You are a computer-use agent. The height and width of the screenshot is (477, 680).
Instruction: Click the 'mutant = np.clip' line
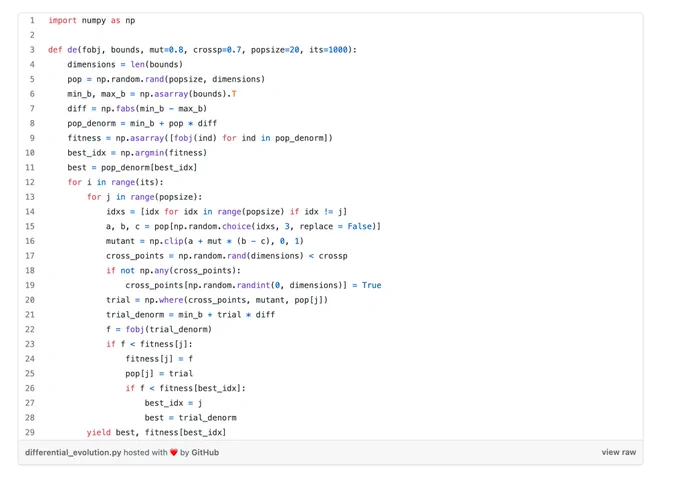(x=205, y=241)
